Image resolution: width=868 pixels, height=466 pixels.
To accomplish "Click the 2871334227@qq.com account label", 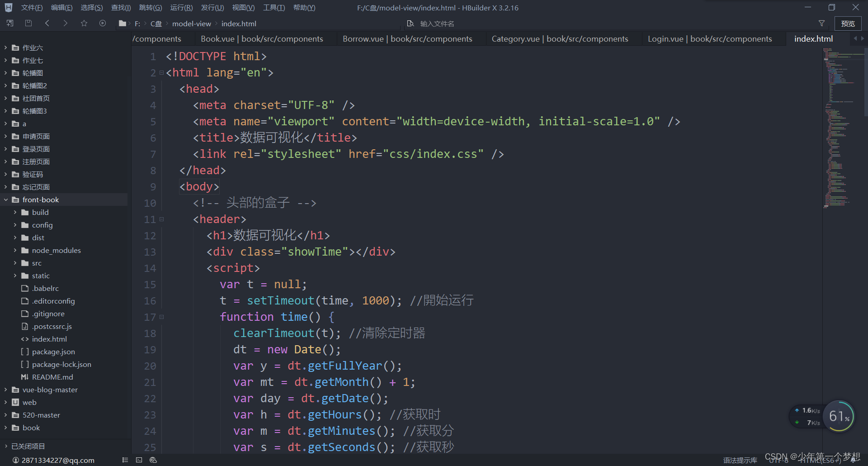I will pyautogui.click(x=58, y=460).
